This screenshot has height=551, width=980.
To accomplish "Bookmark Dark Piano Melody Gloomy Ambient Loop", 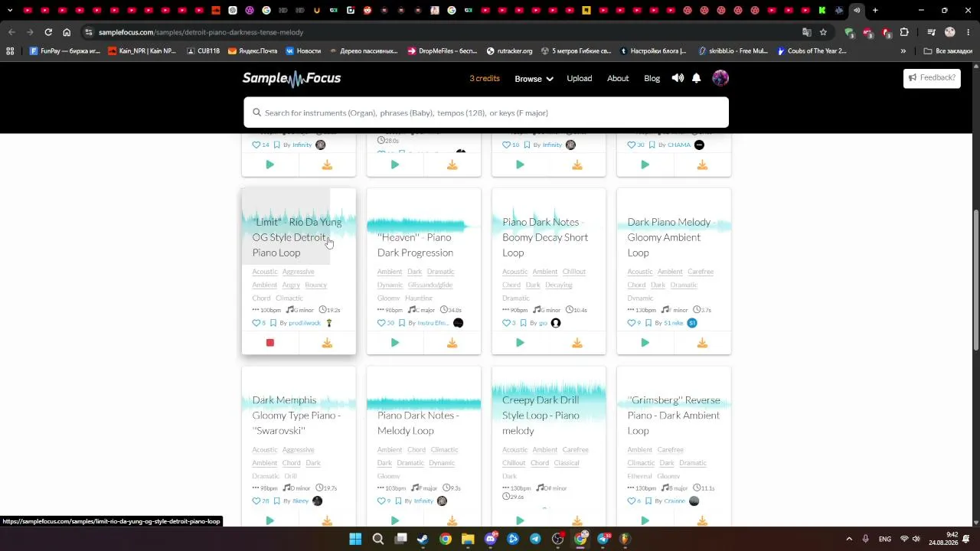I will pyautogui.click(x=648, y=323).
